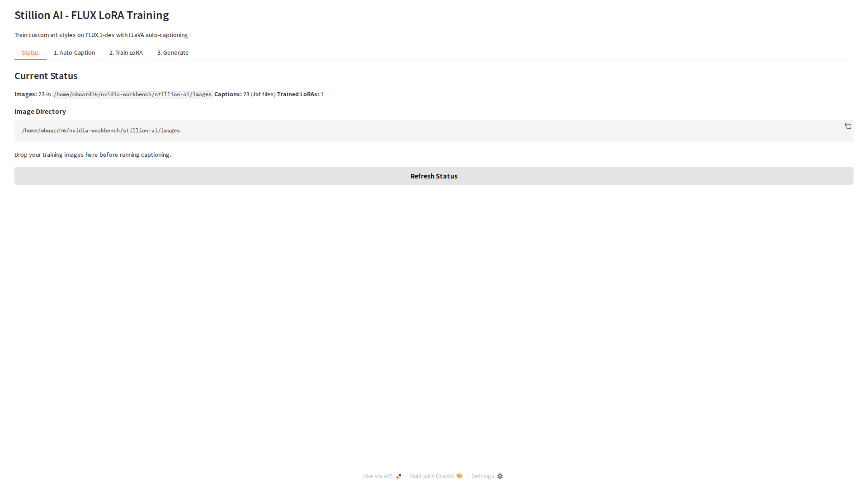This screenshot has width=868, height=488.
Task: Click the Drop your training images hint
Action: tap(93, 155)
